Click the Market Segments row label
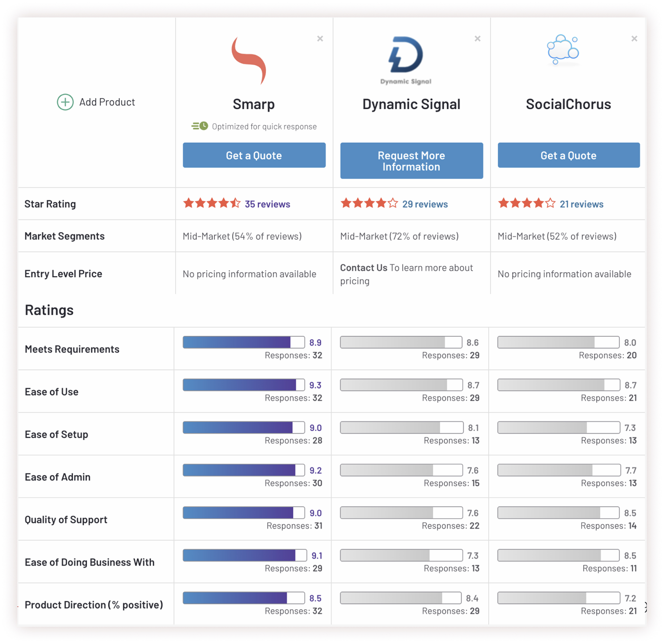This screenshot has width=664, height=644. click(64, 236)
